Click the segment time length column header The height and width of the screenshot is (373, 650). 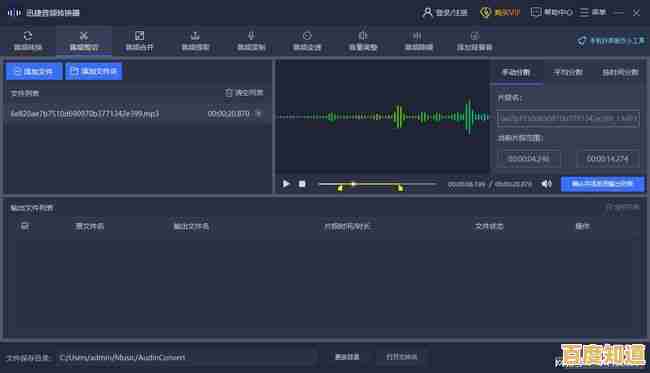pyautogui.click(x=347, y=226)
